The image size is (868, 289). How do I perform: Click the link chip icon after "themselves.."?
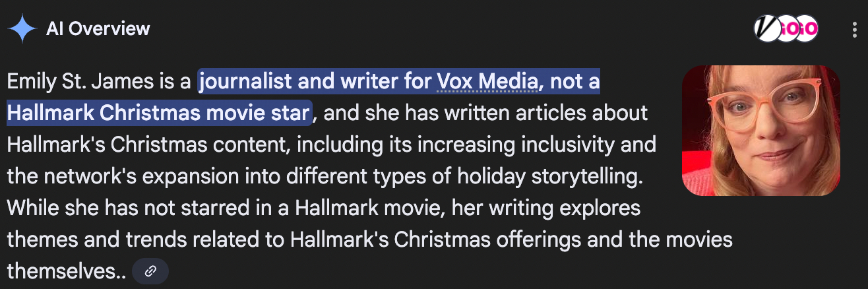point(150,271)
